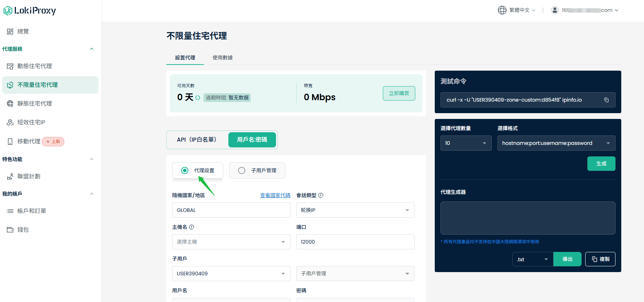
Task: Collapse the 特色功能 sidebar section
Action: point(92,159)
